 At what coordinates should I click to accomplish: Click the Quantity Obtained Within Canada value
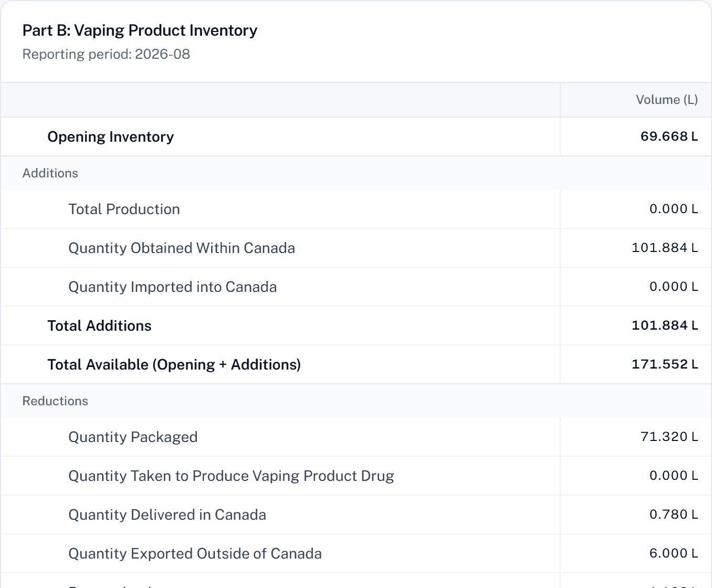(x=665, y=248)
